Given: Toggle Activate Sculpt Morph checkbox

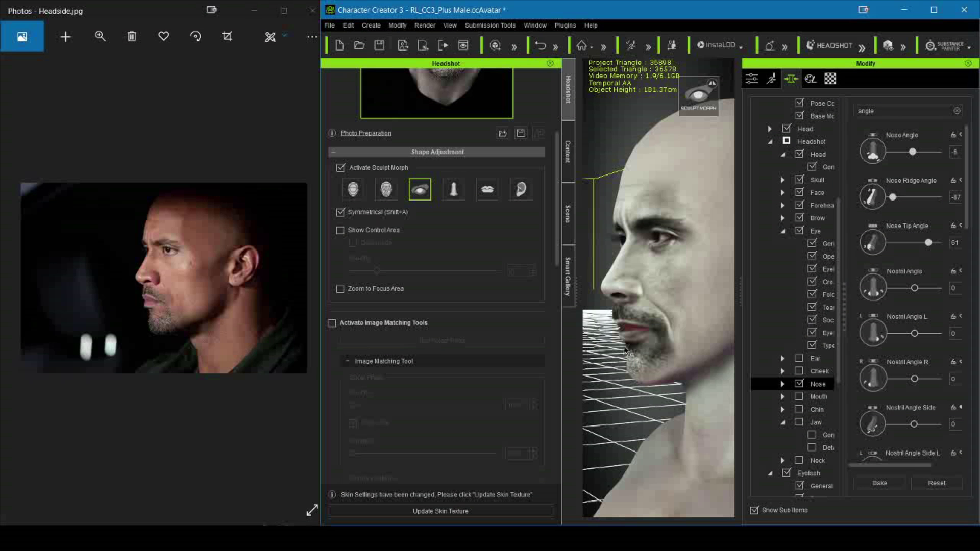Looking at the screenshot, I should tap(340, 167).
